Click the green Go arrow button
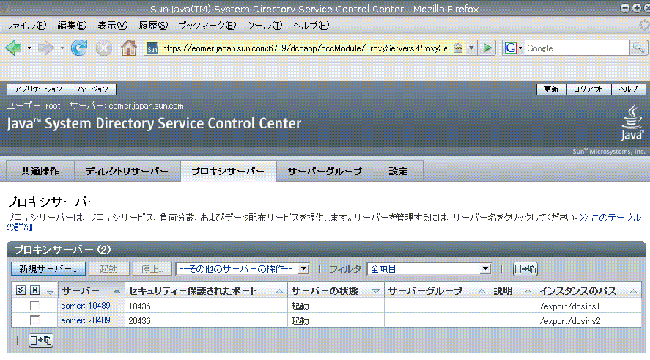This screenshot has height=360, width=650. 488,48
